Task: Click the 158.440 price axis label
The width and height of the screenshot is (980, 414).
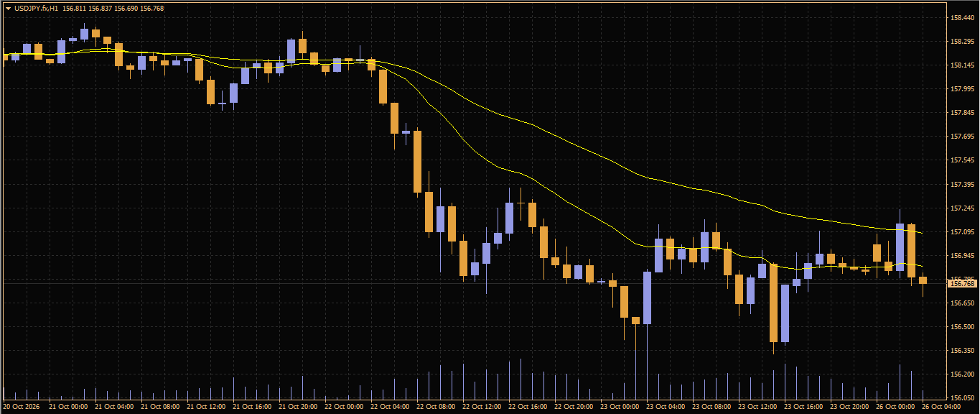Action: tap(962, 17)
